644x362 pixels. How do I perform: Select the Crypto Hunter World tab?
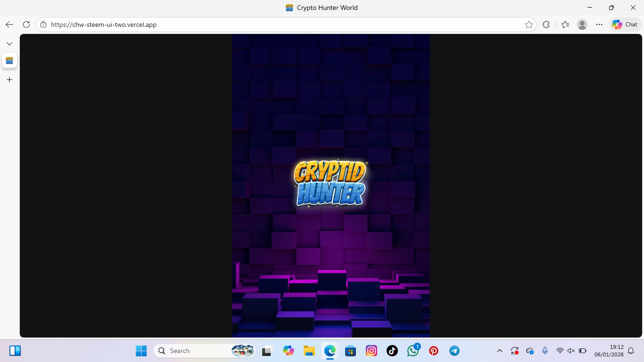click(x=9, y=60)
